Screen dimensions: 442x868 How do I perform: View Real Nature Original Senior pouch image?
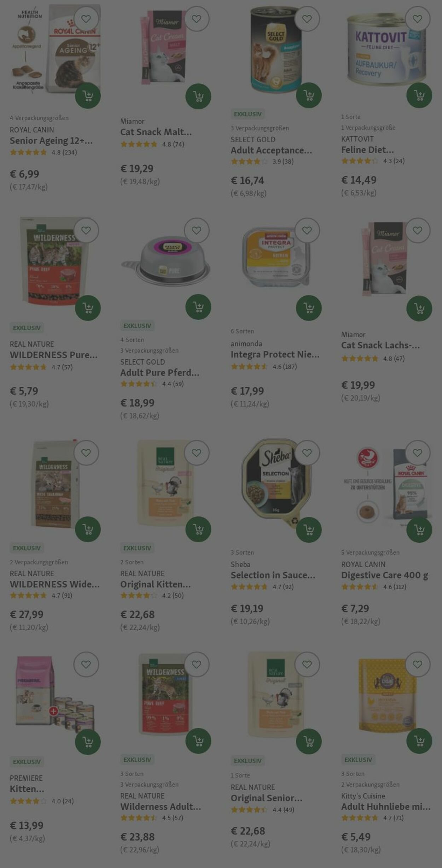coord(275,695)
